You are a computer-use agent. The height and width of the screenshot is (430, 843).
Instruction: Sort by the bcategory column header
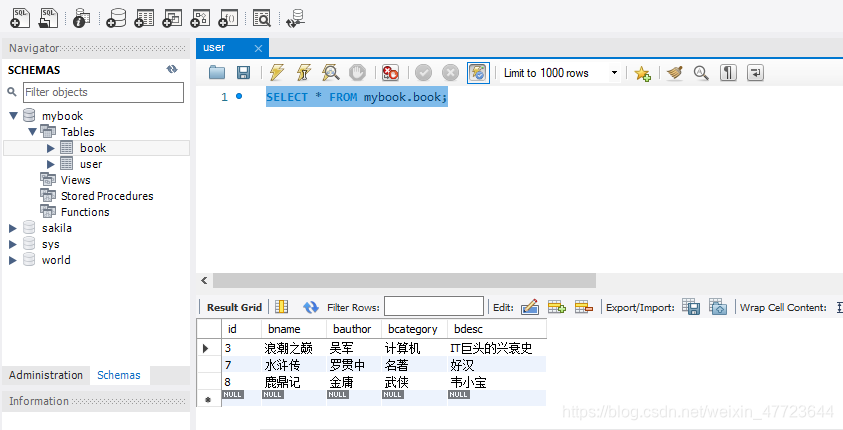(415, 329)
